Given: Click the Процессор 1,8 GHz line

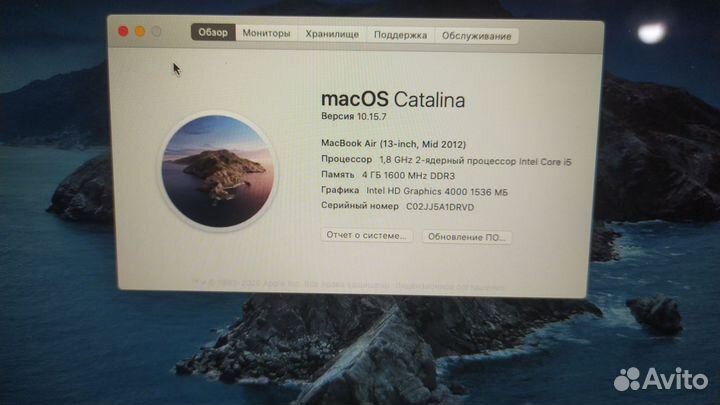Looking at the screenshot, I should pos(446,161).
